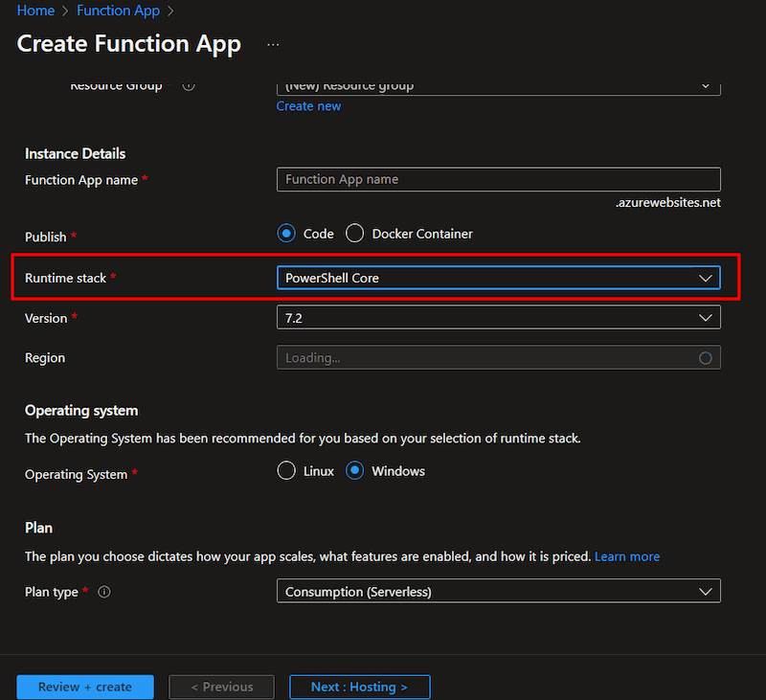Click the Function App breadcrumb link
This screenshot has width=766, height=700.
[118, 11]
